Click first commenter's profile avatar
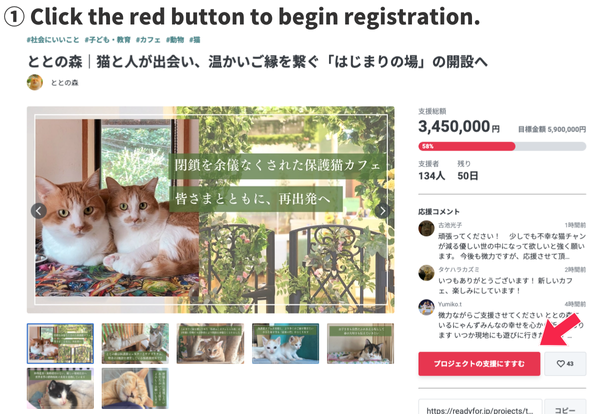Image resolution: width=600 pixels, height=414 pixels. pos(426,229)
